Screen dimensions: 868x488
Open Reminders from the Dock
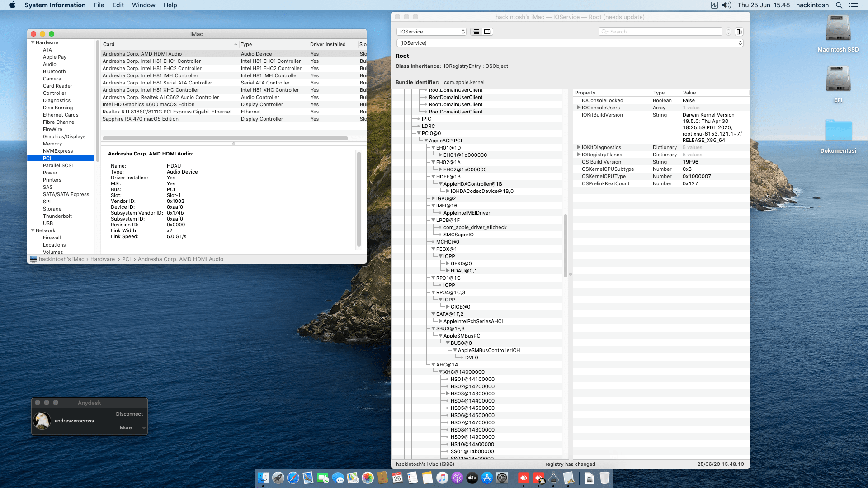click(412, 478)
